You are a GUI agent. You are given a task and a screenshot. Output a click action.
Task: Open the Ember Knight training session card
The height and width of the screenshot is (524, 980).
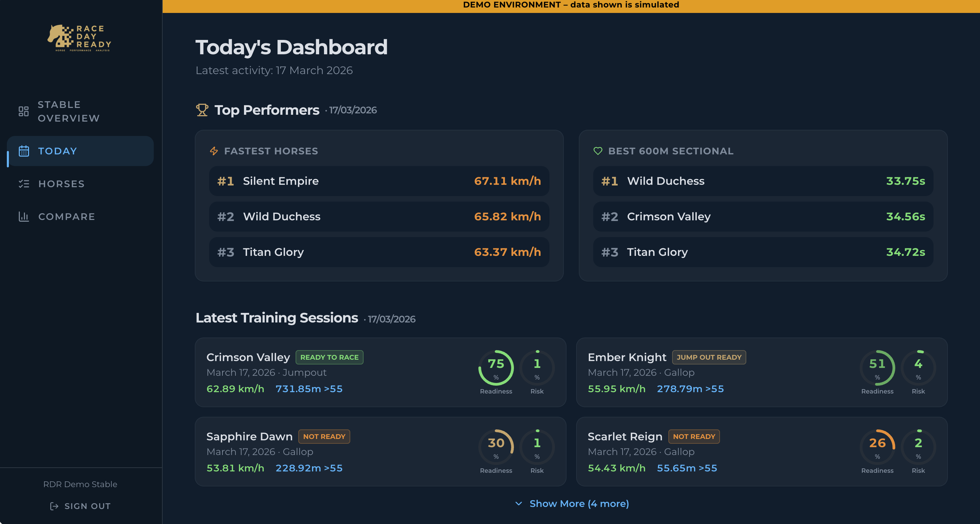pos(761,372)
